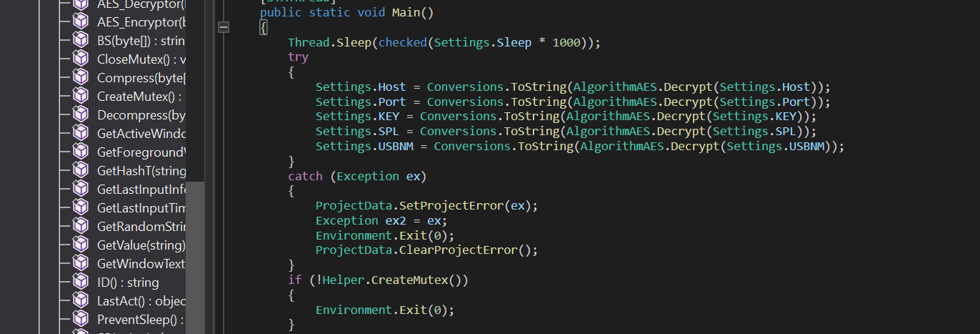Image resolution: width=980 pixels, height=334 pixels.
Task: Click the AES_Encryptor method icon
Action: pos(81,22)
